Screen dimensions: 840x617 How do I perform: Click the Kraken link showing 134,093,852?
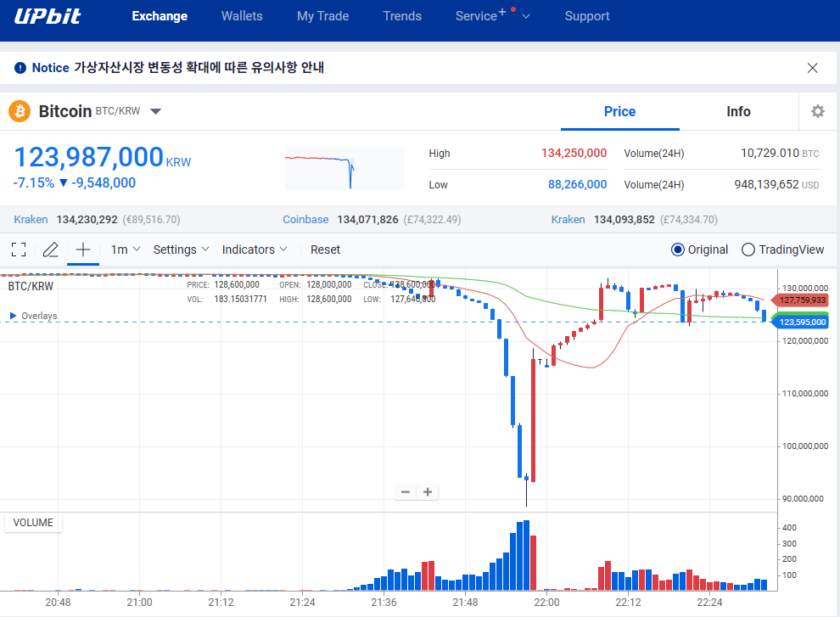[568, 219]
